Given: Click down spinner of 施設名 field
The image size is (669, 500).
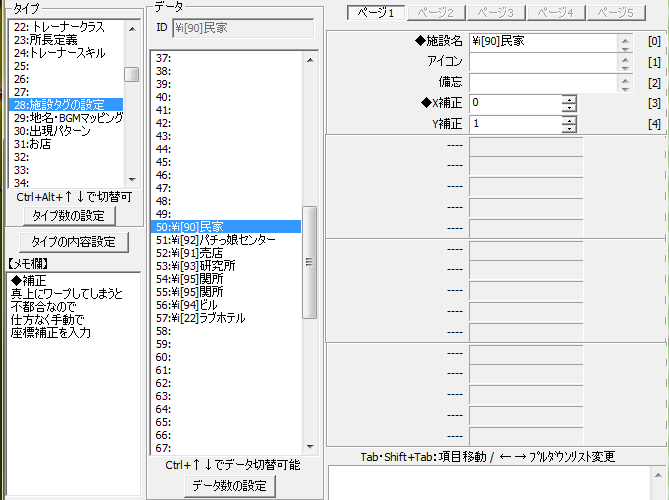Looking at the screenshot, I should [x=625, y=49].
